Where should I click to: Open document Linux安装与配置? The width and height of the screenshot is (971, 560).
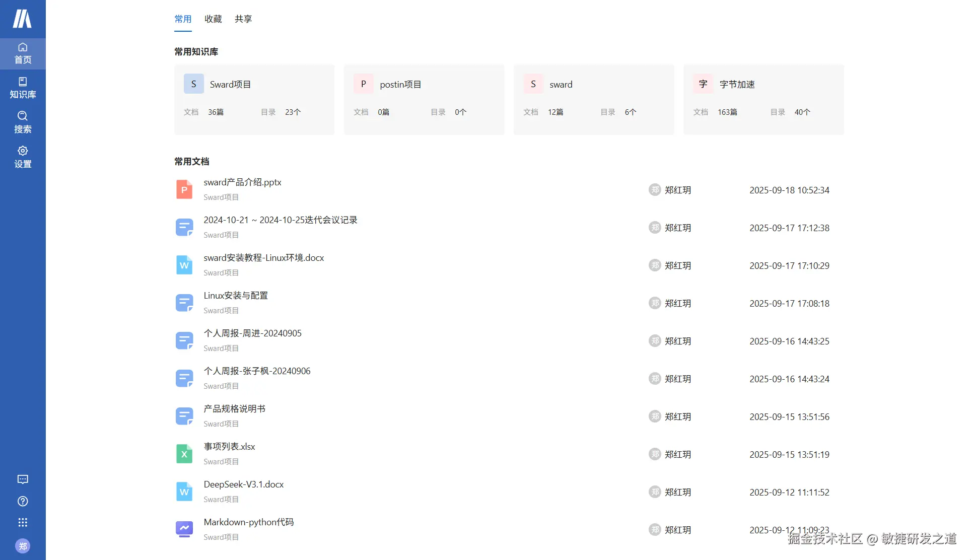236,296
